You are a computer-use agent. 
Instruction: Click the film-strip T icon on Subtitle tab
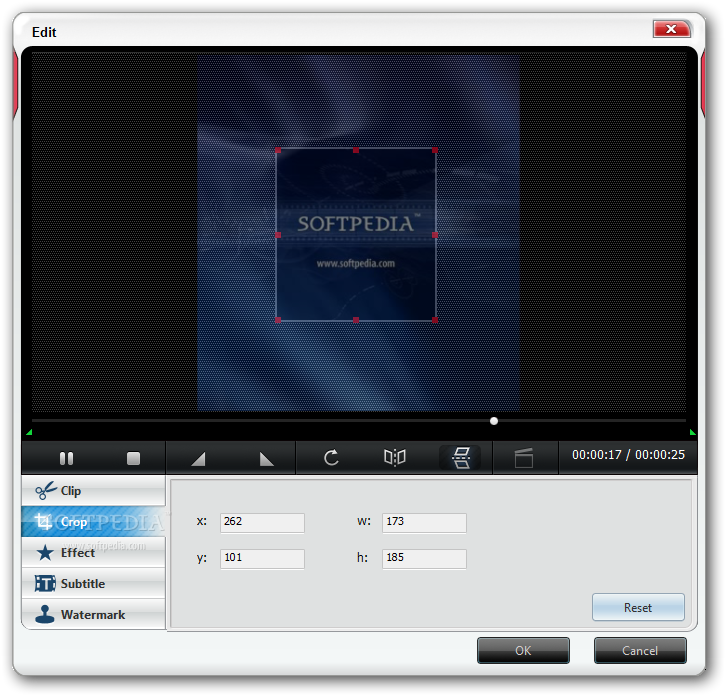(x=45, y=583)
